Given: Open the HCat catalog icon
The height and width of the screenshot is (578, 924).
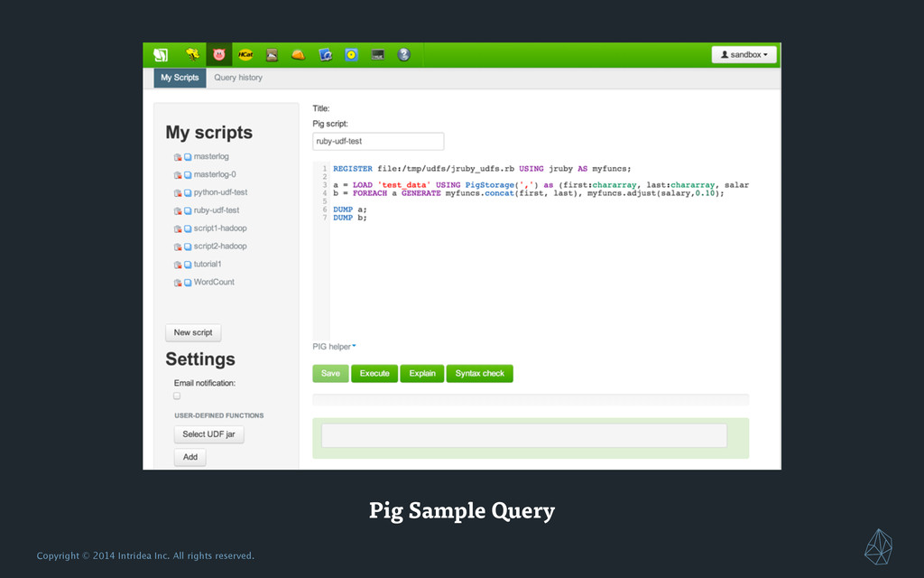Looking at the screenshot, I should point(245,55).
